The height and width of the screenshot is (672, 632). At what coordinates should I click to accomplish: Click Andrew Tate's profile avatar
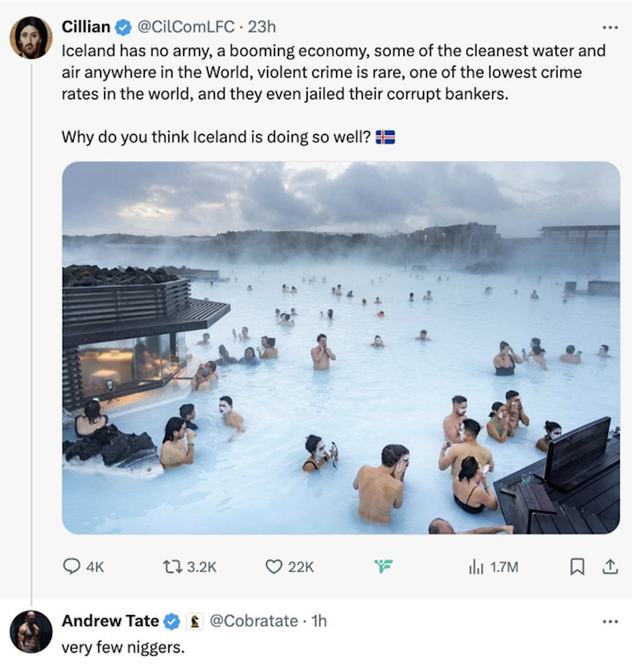31,631
